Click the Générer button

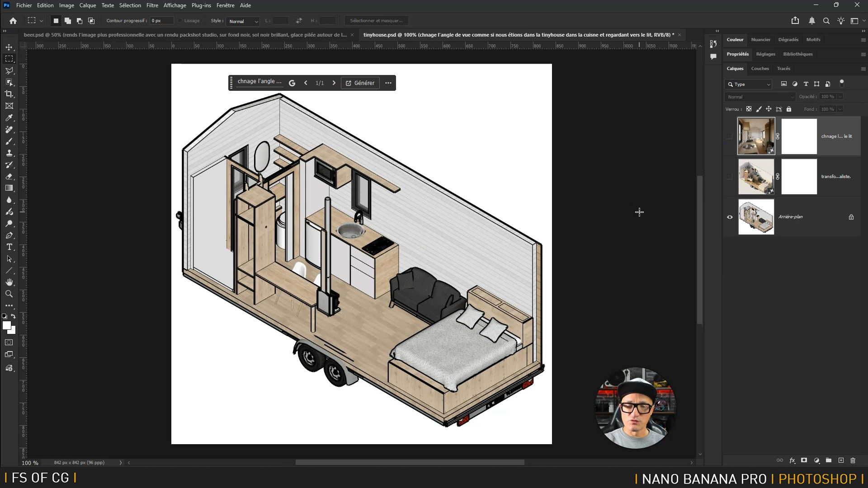point(360,83)
